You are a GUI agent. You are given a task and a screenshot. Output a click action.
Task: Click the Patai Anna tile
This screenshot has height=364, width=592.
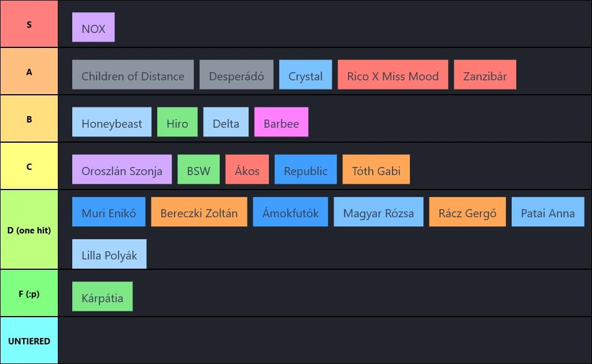(x=548, y=211)
